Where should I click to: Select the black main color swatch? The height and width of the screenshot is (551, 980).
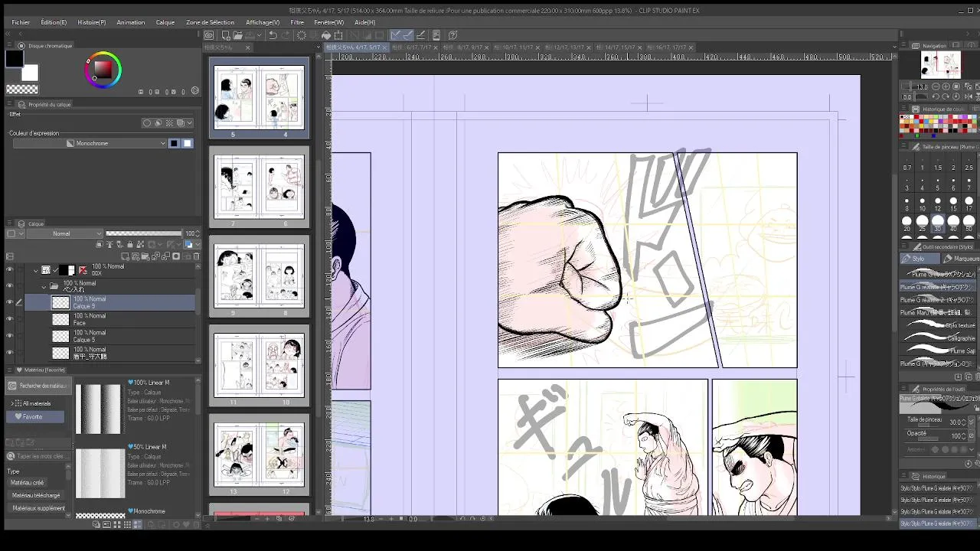pyautogui.click(x=15, y=59)
